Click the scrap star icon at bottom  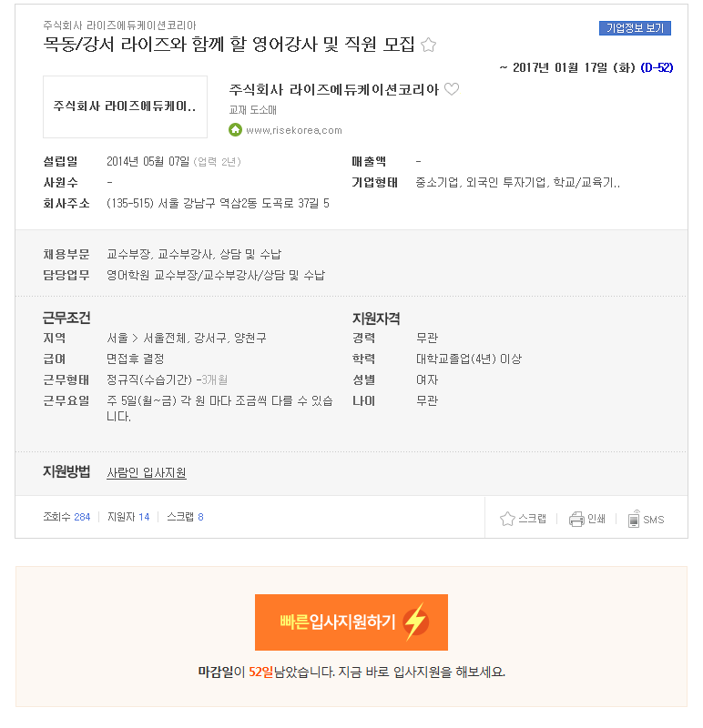tap(507, 519)
